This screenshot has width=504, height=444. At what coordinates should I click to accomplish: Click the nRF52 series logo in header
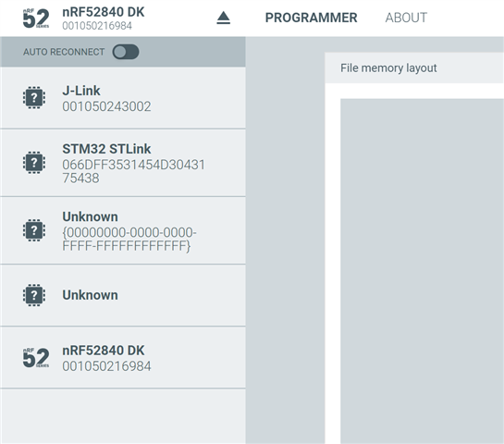click(36, 18)
